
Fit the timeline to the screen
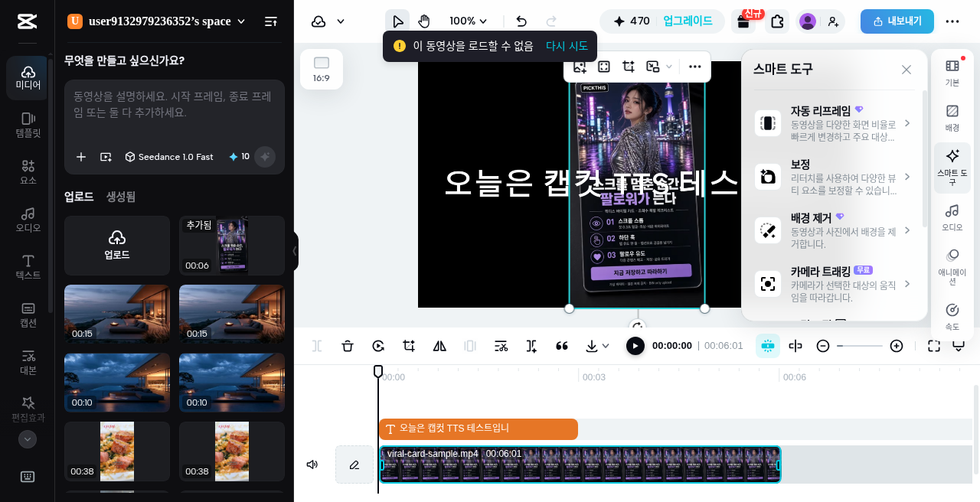934,346
